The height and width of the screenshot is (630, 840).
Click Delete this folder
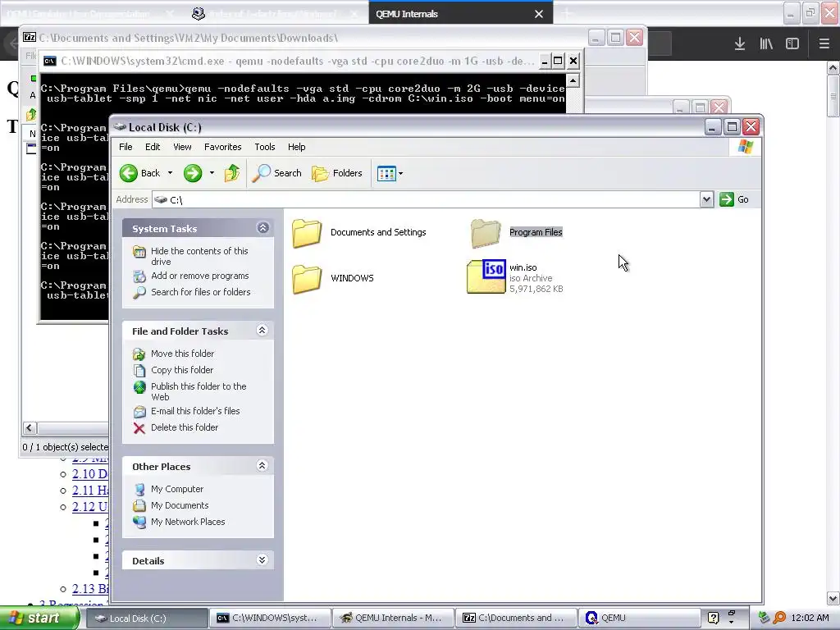[x=185, y=427]
